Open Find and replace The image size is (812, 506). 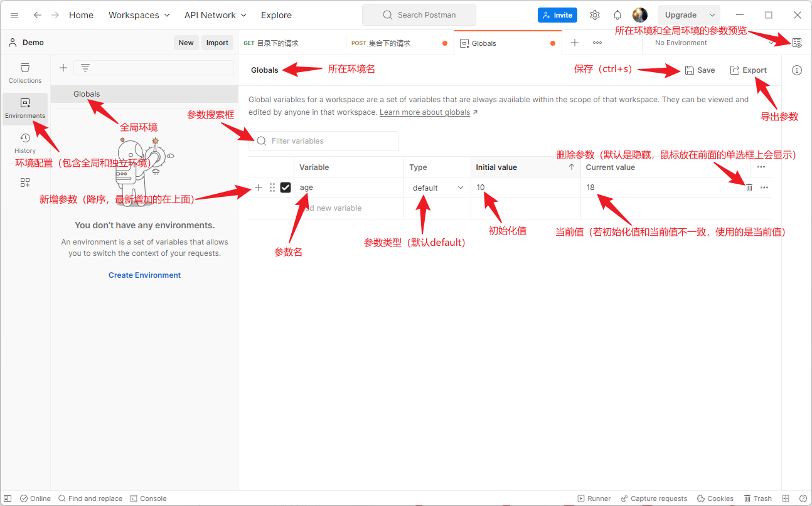[90, 498]
